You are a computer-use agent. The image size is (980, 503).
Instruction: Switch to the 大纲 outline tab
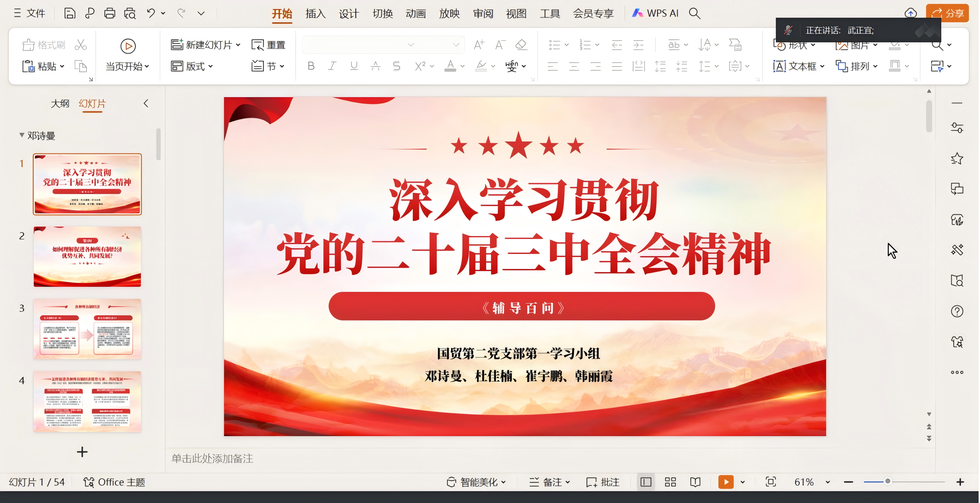pos(60,103)
